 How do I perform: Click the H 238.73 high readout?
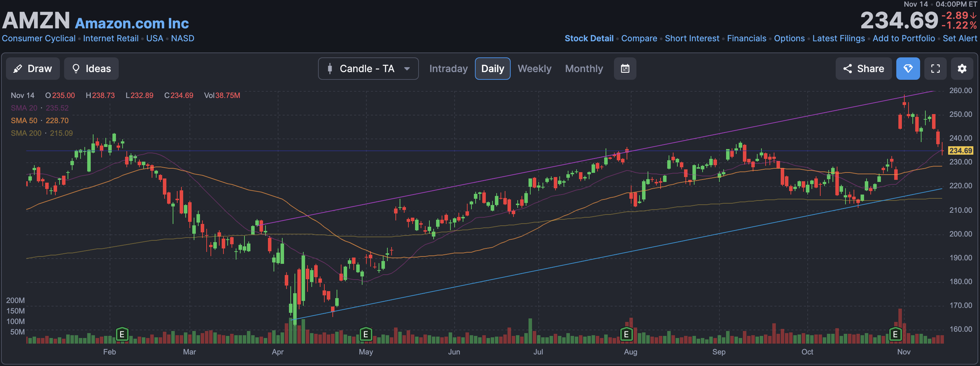(x=101, y=96)
